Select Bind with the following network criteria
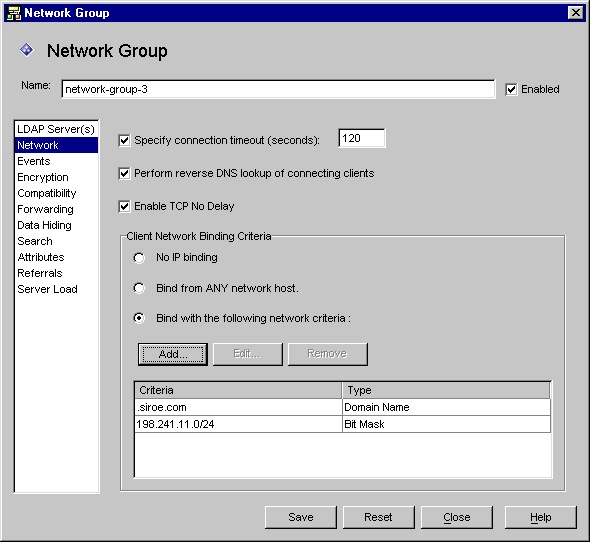 tap(139, 318)
